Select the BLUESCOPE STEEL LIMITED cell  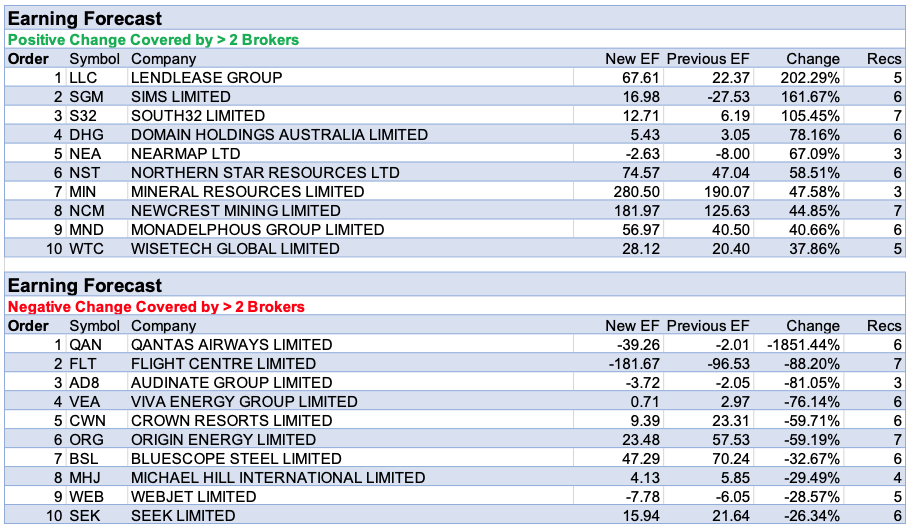point(236,459)
